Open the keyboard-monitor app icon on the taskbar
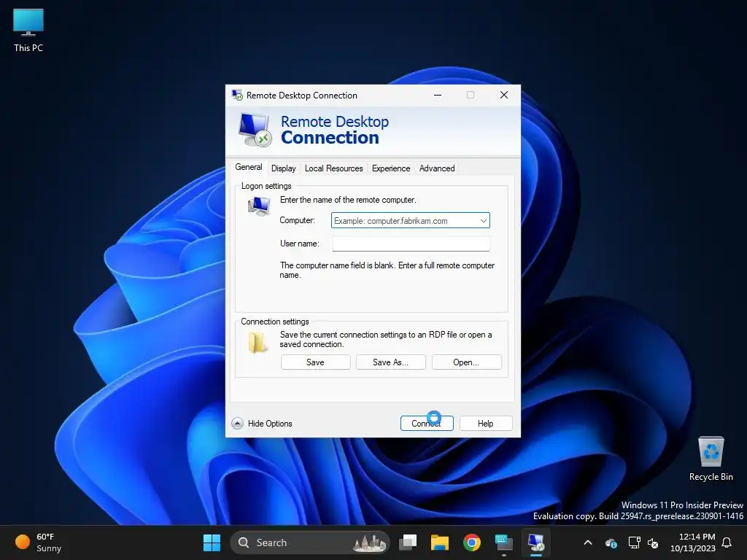 503,542
